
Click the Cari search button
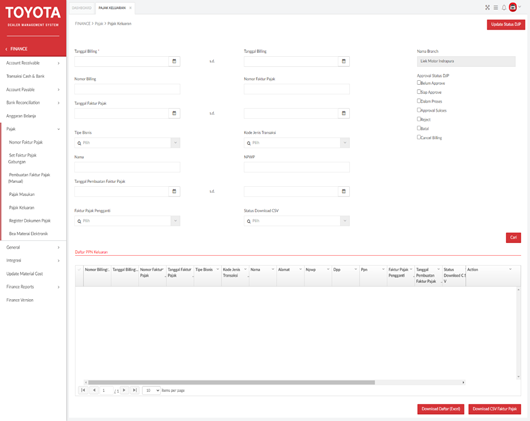click(x=513, y=238)
